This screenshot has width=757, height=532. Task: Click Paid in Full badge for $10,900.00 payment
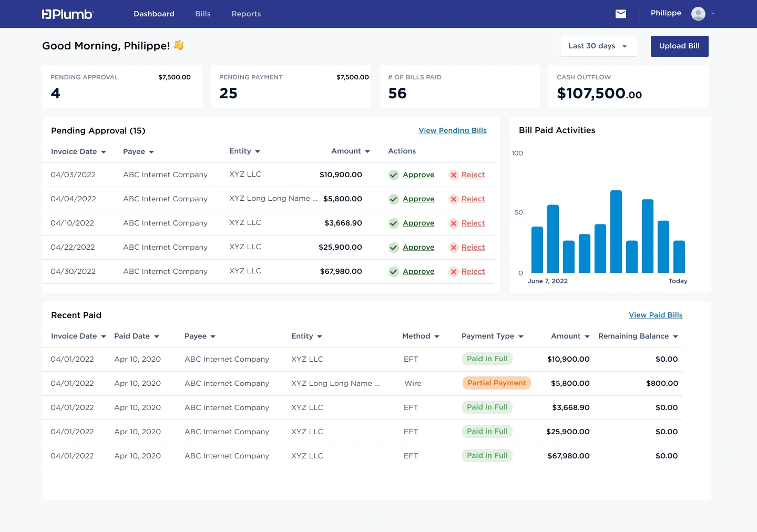[487, 359]
